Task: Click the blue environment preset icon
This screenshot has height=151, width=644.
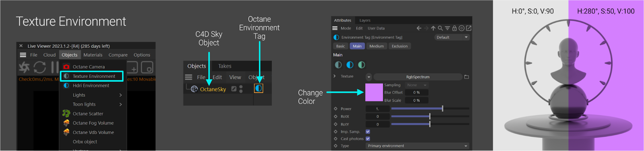Action: tap(350, 65)
